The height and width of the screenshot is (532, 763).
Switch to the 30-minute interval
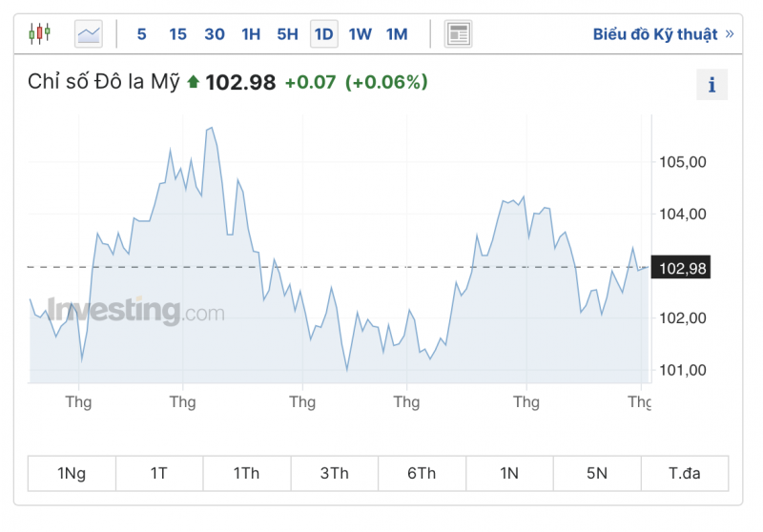click(x=215, y=34)
